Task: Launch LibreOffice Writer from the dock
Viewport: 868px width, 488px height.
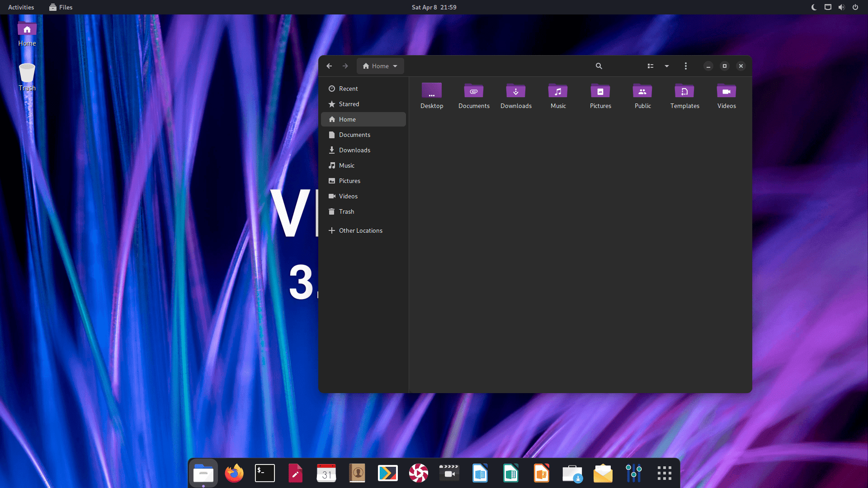Action: point(480,473)
